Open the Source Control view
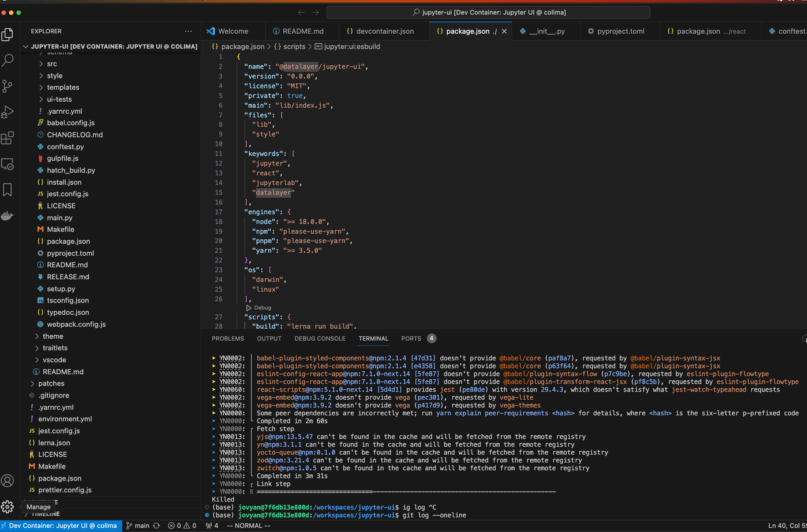The image size is (807, 532). click(x=8, y=86)
